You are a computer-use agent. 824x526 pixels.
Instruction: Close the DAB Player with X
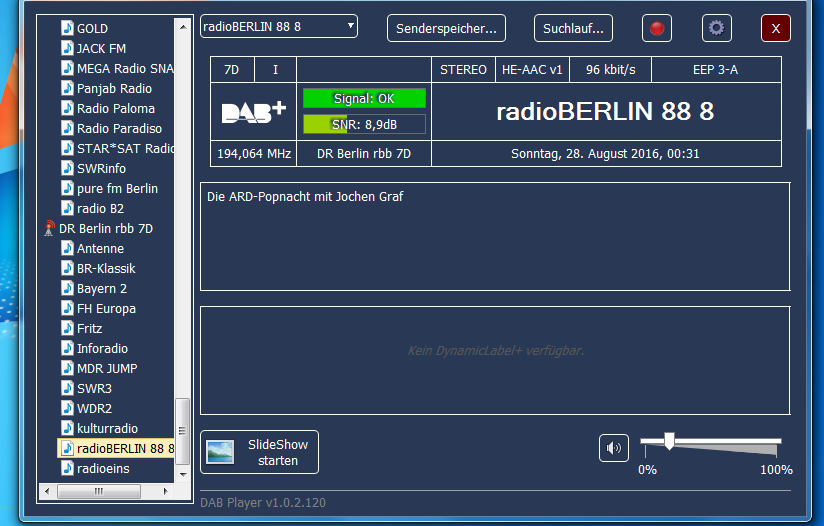click(775, 28)
